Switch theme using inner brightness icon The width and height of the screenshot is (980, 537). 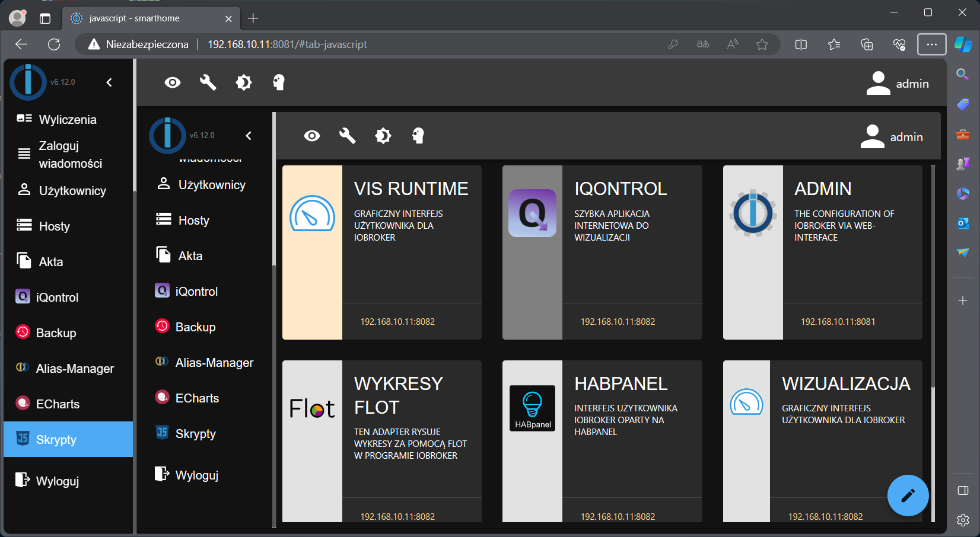click(383, 136)
